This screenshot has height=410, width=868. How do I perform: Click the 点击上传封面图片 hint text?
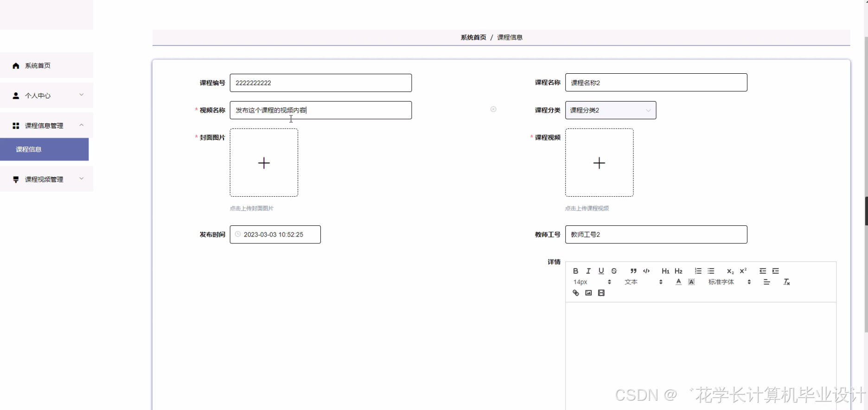(252, 209)
